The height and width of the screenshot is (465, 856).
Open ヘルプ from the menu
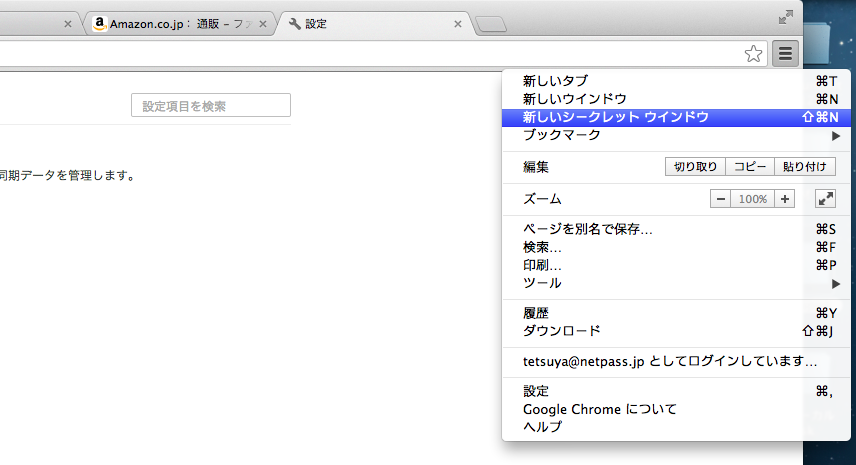point(676,427)
